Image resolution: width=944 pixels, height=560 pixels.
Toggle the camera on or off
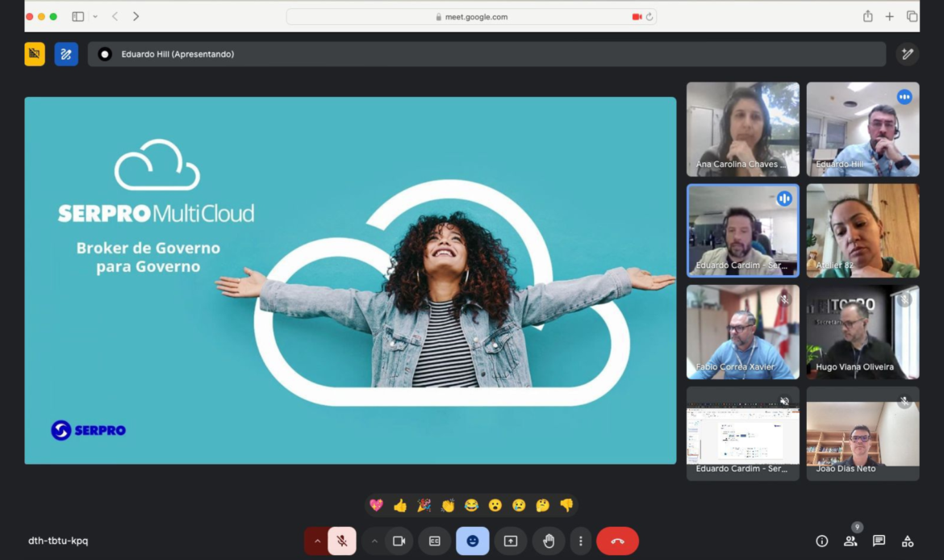coord(399,541)
